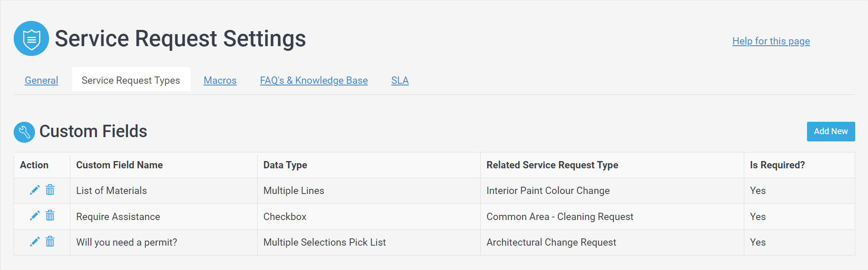
Task: Click the Add New button
Action: tap(831, 132)
